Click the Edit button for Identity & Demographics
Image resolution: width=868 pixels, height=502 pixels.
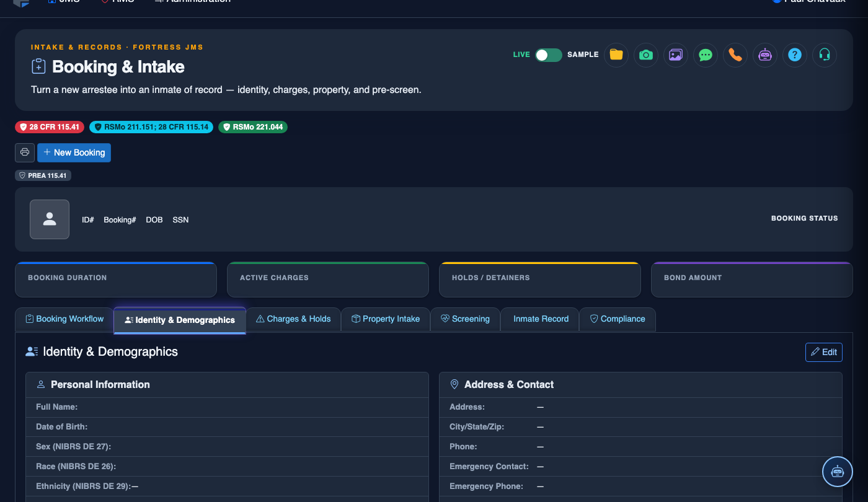coord(824,352)
